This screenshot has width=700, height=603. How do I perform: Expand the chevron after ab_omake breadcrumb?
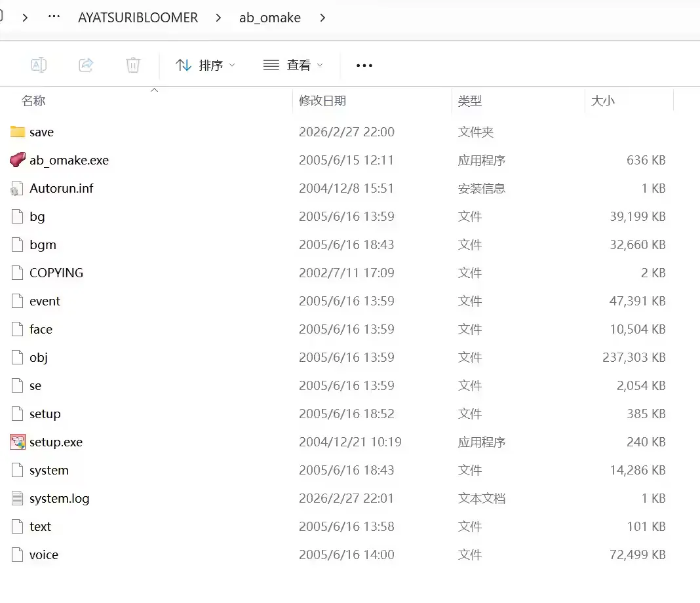[x=322, y=18]
